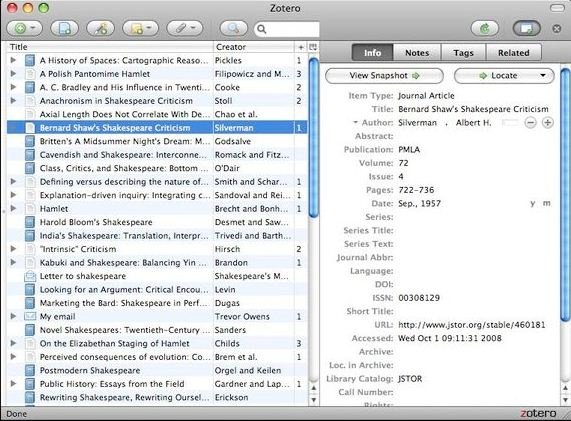
Task: Open the Locate dropdown
Action: tap(504, 76)
